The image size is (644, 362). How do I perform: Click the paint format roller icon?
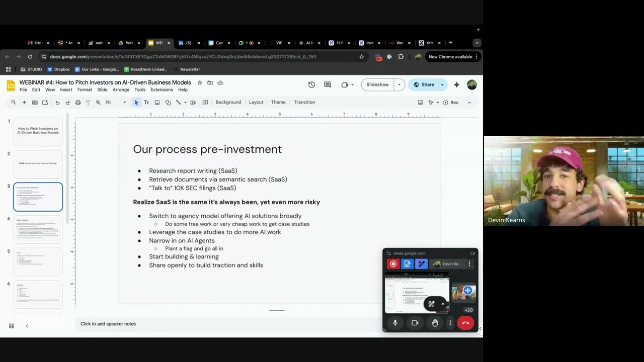tap(88, 103)
